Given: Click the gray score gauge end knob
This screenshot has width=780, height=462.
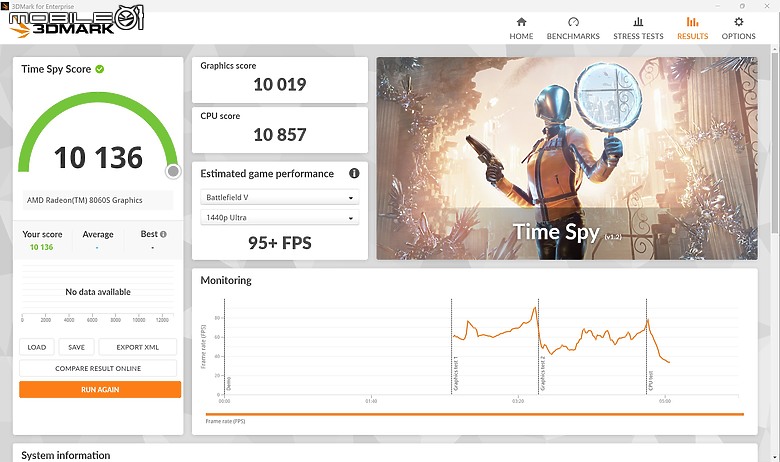Looking at the screenshot, I should point(173,172).
